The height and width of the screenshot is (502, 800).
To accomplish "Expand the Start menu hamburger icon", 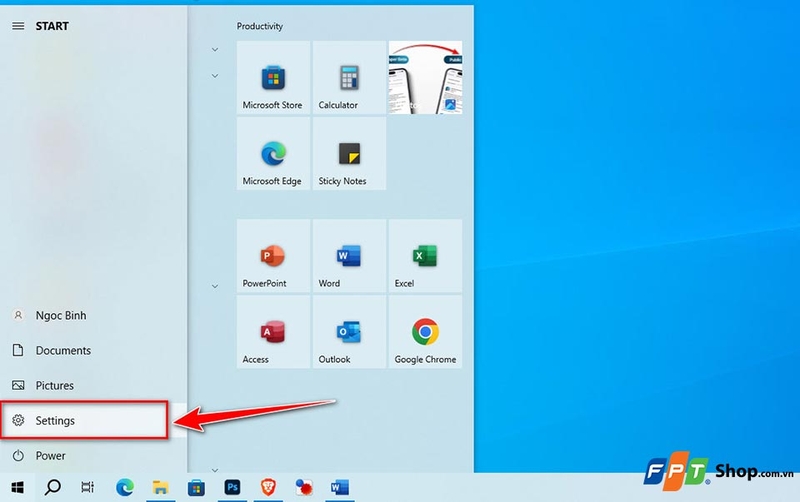I will click(x=18, y=26).
